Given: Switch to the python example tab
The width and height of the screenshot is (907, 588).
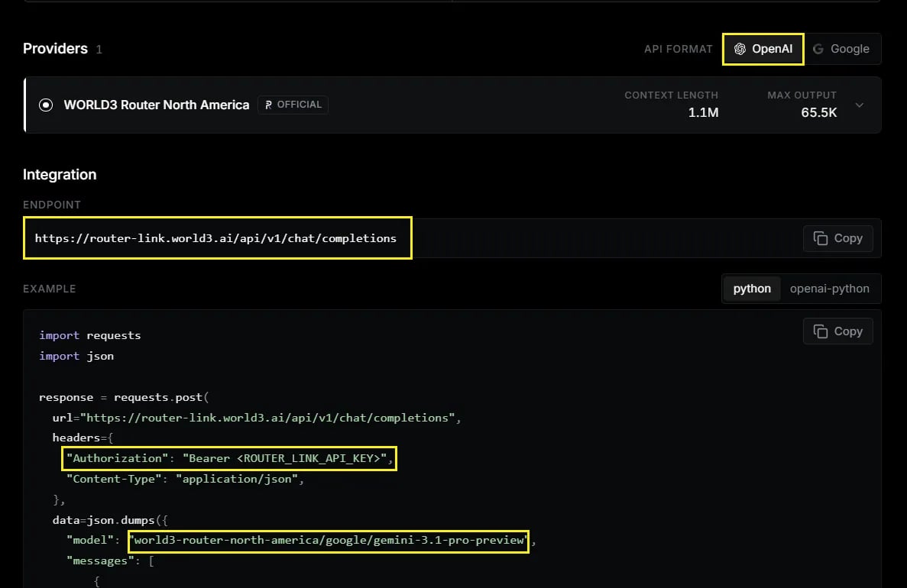Looking at the screenshot, I should (752, 289).
